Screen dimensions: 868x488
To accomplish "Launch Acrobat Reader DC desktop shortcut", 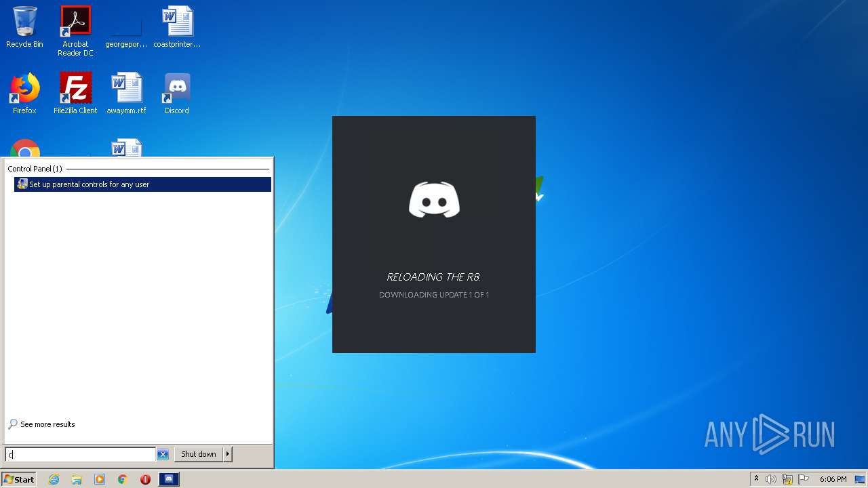I will (75, 30).
